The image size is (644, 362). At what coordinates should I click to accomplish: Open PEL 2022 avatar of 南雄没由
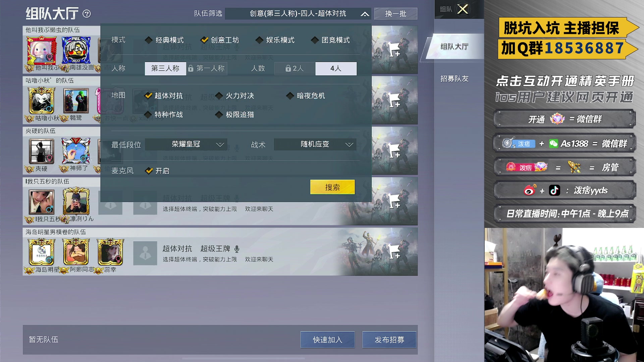click(x=76, y=50)
